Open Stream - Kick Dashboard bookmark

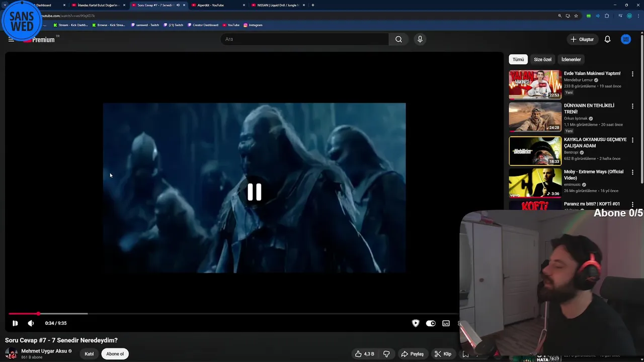click(x=70, y=25)
